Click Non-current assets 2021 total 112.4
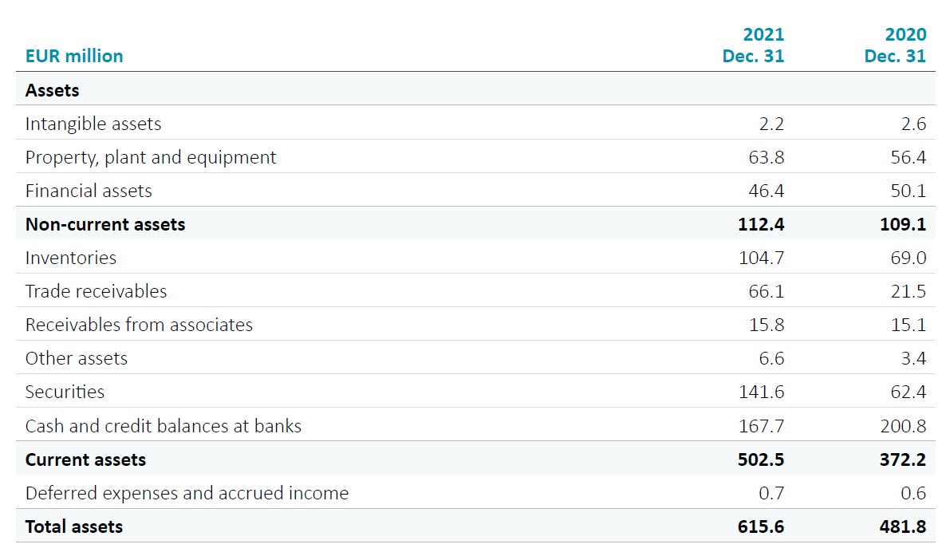The image size is (942, 560). point(761,224)
